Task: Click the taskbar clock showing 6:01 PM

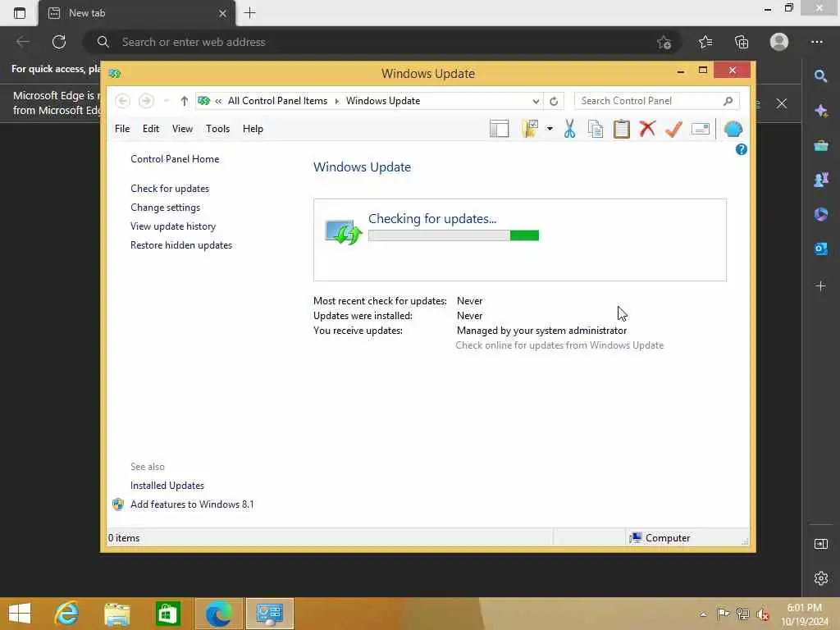Action: 804,614
